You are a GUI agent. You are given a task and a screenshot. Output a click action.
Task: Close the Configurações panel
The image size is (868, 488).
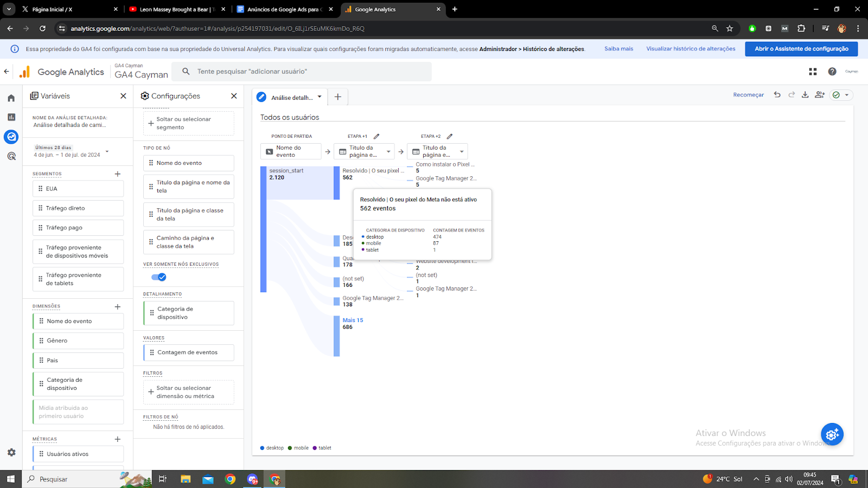pyautogui.click(x=234, y=96)
